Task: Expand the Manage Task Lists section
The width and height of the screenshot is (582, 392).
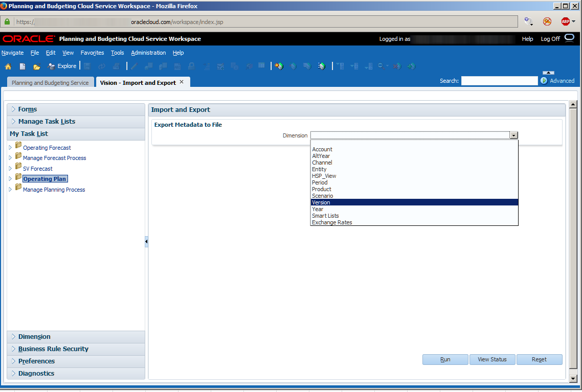Action: pos(13,121)
